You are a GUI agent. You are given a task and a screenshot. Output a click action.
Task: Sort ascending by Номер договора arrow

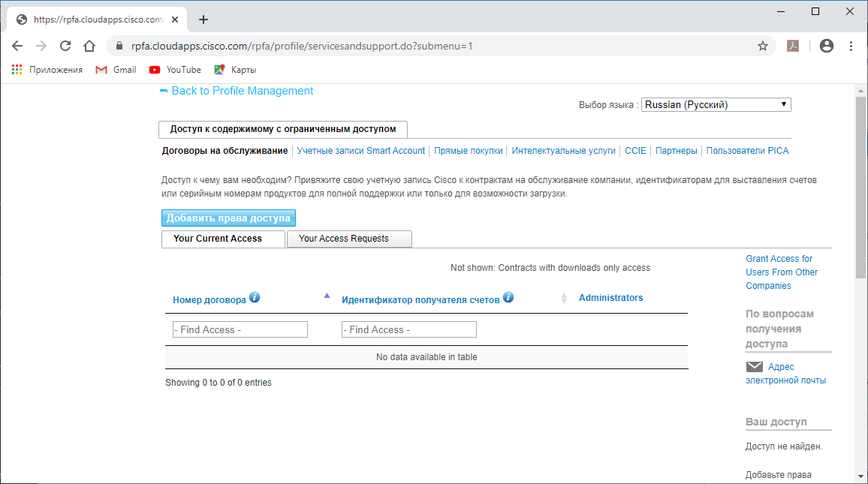coord(327,296)
